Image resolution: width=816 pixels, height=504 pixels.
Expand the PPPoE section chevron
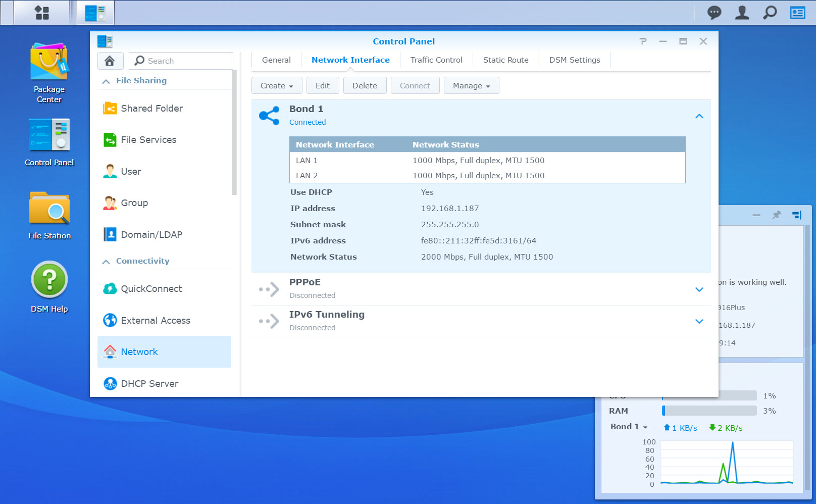(699, 289)
